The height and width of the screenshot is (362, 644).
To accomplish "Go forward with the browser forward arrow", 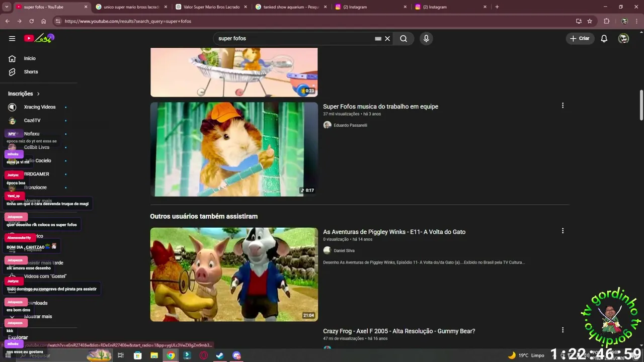I will (x=19, y=21).
